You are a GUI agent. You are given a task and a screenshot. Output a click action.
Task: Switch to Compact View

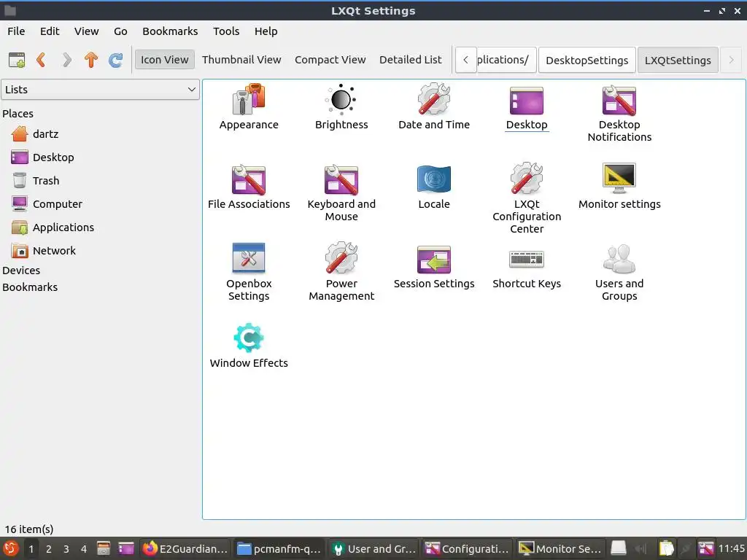(330, 60)
